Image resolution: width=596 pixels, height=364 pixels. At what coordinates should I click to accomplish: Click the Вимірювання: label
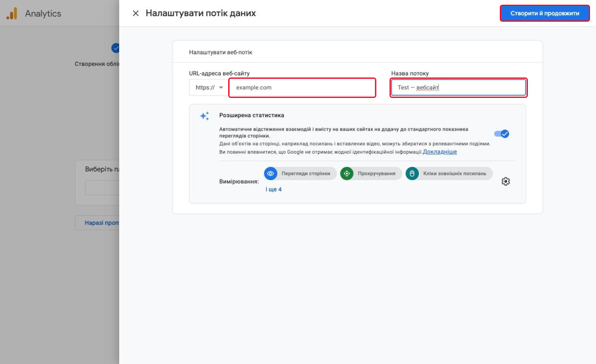pyautogui.click(x=239, y=181)
